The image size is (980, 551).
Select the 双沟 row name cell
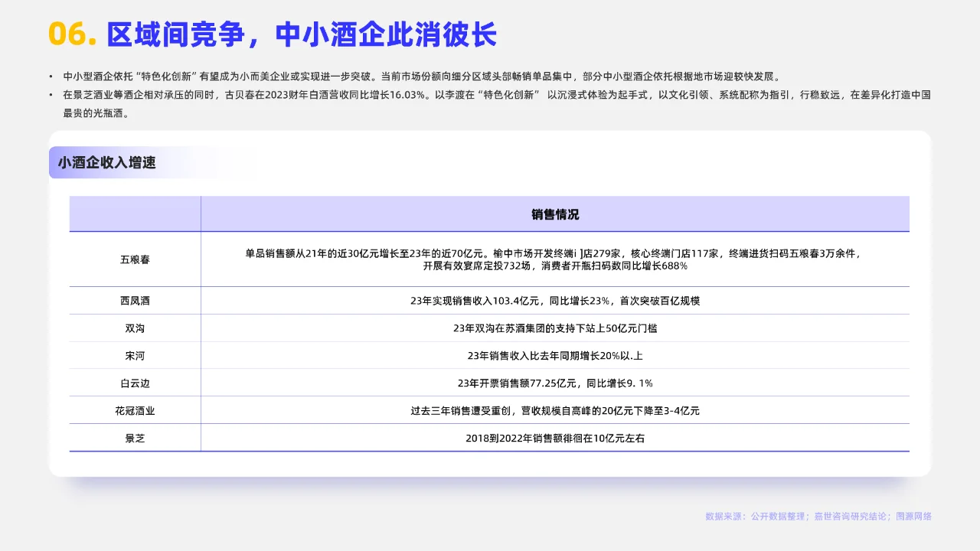coord(135,328)
